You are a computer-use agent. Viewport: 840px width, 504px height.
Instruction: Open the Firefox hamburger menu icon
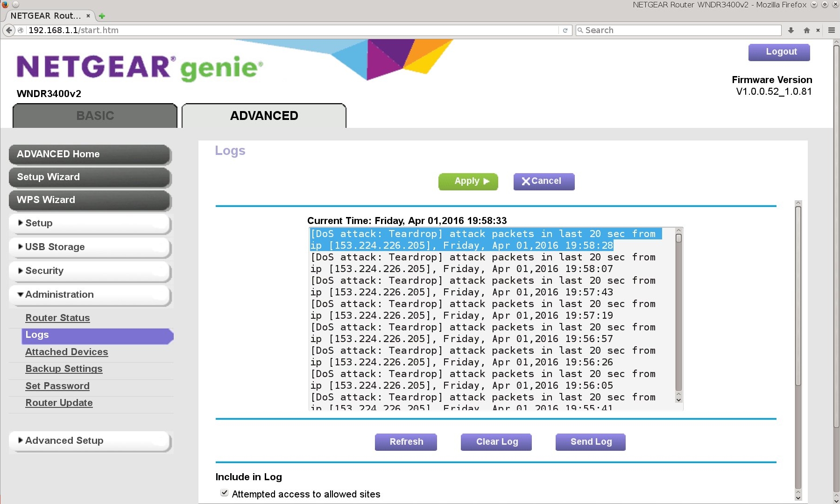tap(832, 30)
